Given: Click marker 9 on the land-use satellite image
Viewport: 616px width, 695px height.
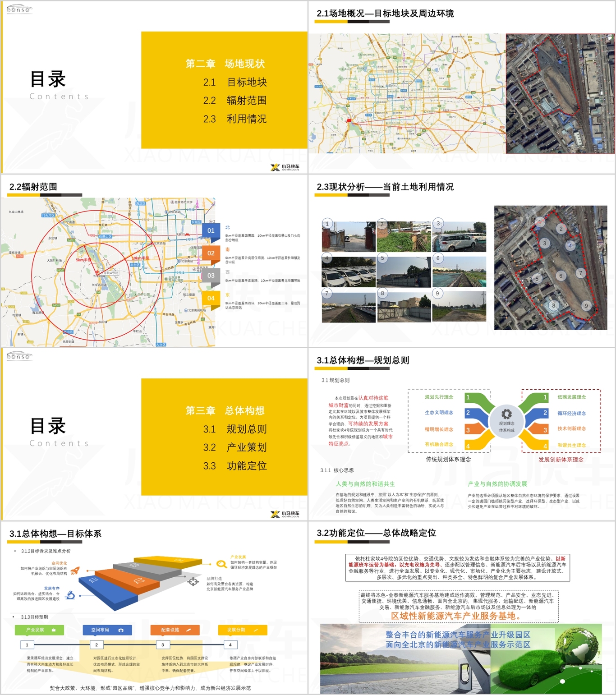Looking at the screenshot, I should point(586,306).
